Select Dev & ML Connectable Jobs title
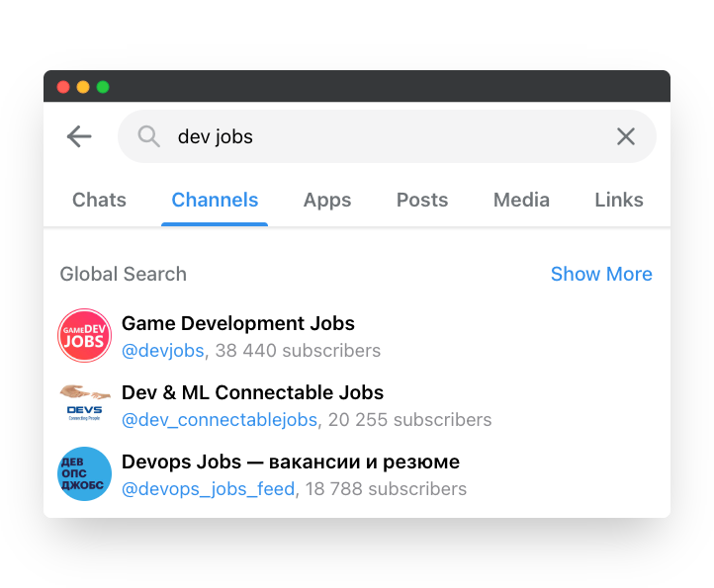The height and width of the screenshot is (588, 714). (x=253, y=392)
